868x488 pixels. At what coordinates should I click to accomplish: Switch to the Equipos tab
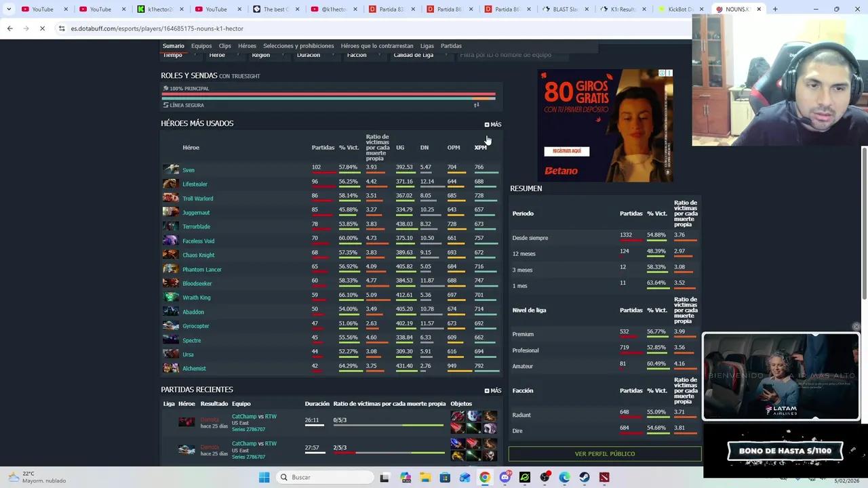201,46
